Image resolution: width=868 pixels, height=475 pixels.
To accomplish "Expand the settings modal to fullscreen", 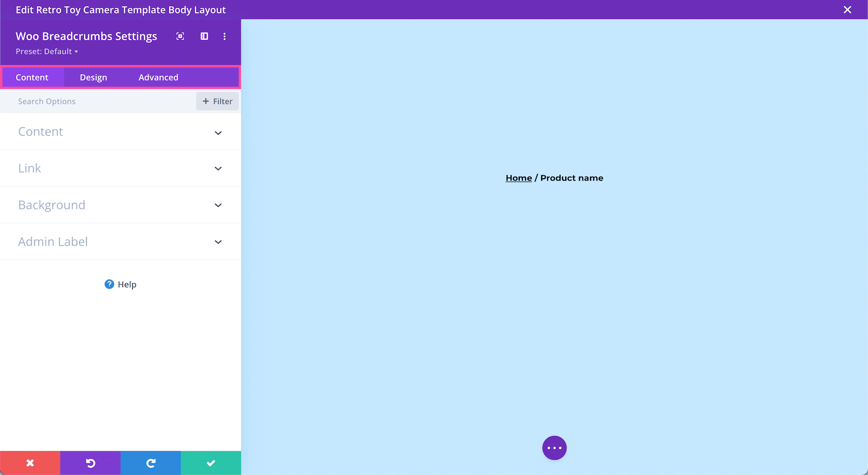I will click(180, 36).
